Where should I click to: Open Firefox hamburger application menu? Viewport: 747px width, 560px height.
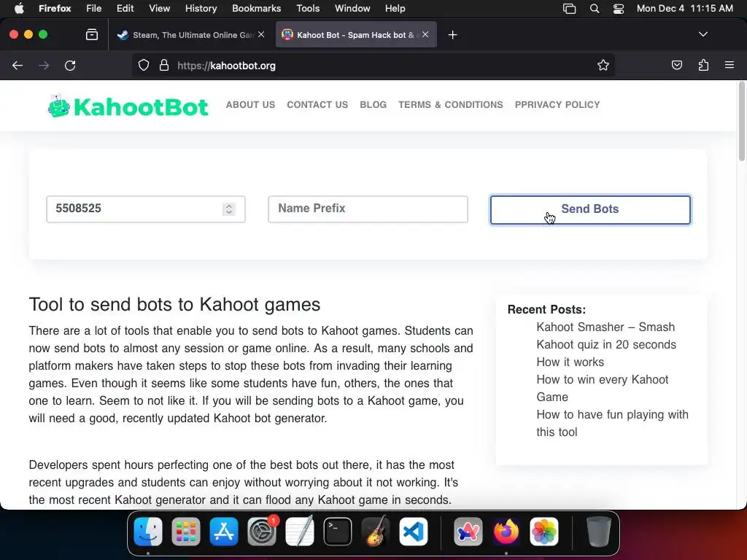coord(729,65)
